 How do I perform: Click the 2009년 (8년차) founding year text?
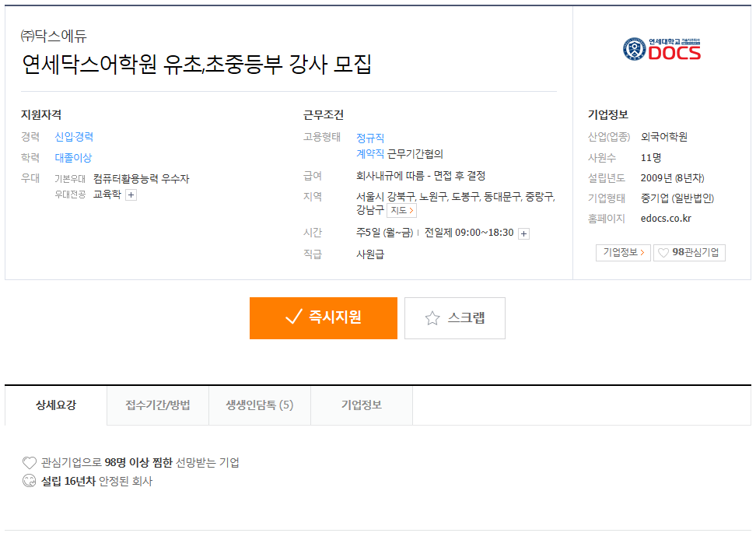tap(672, 178)
